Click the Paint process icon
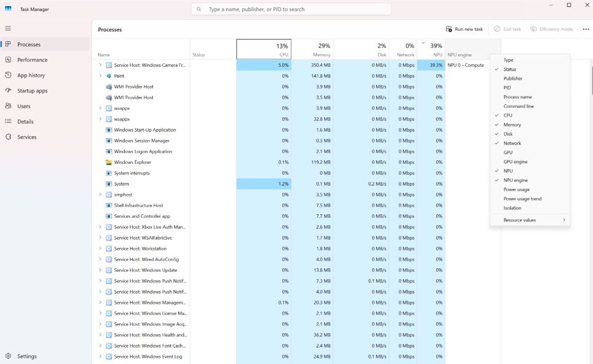The image size is (593, 364). click(109, 76)
